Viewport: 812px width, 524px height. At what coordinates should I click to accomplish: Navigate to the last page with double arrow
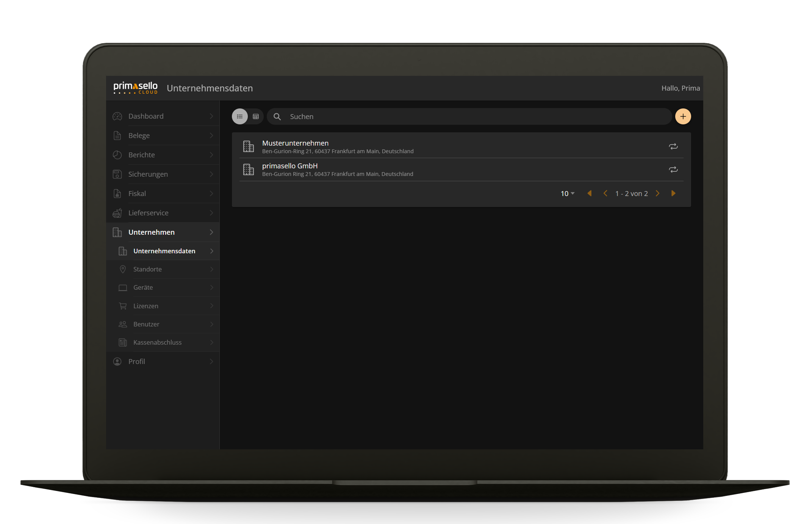pyautogui.click(x=673, y=193)
